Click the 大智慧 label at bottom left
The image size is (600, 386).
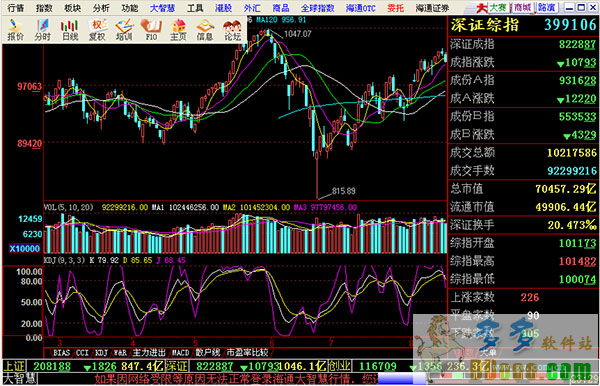click(20, 379)
